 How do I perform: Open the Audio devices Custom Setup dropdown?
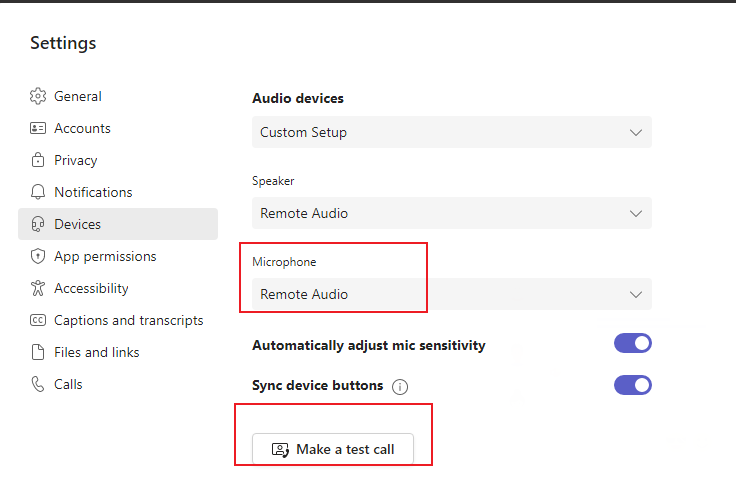point(451,132)
